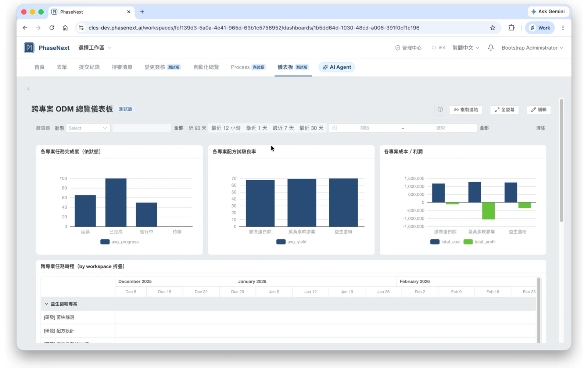Collapse the 益生菌粉專案 group

[x=46, y=304]
